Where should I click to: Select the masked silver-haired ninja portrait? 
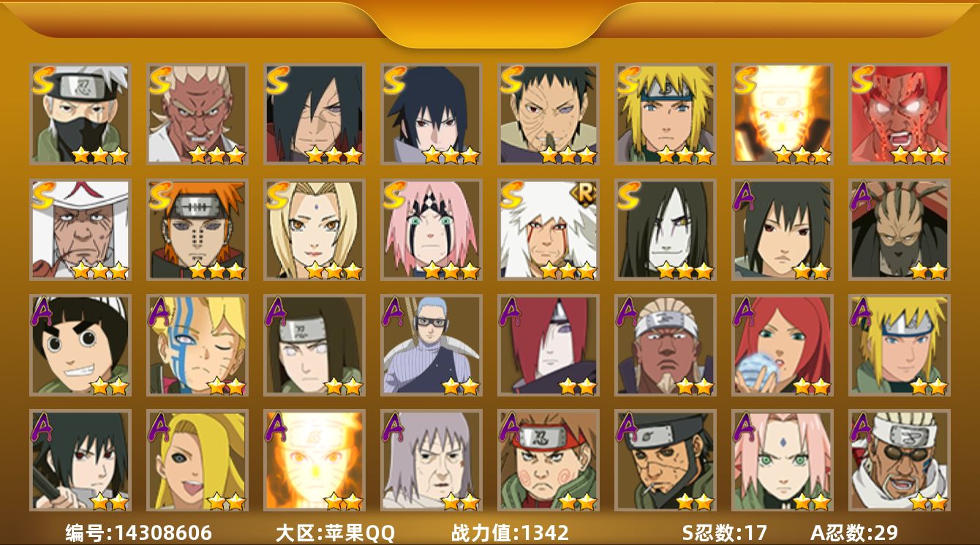tap(80, 114)
